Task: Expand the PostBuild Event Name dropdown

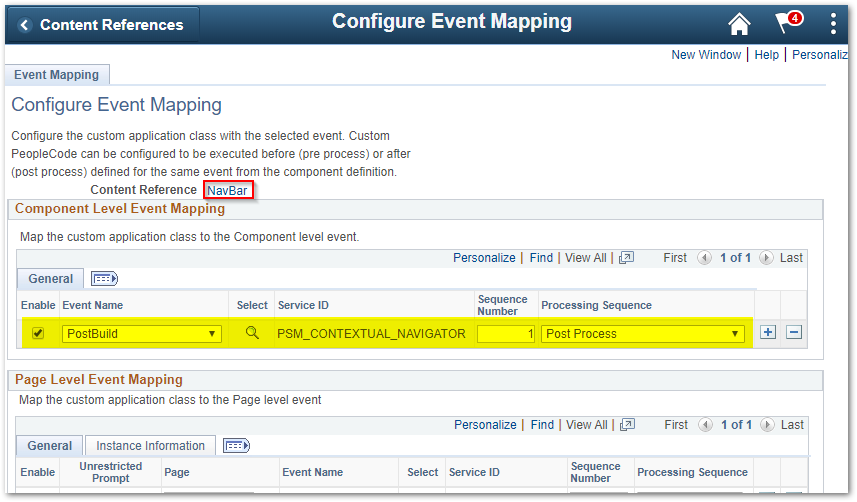Action: (x=142, y=334)
